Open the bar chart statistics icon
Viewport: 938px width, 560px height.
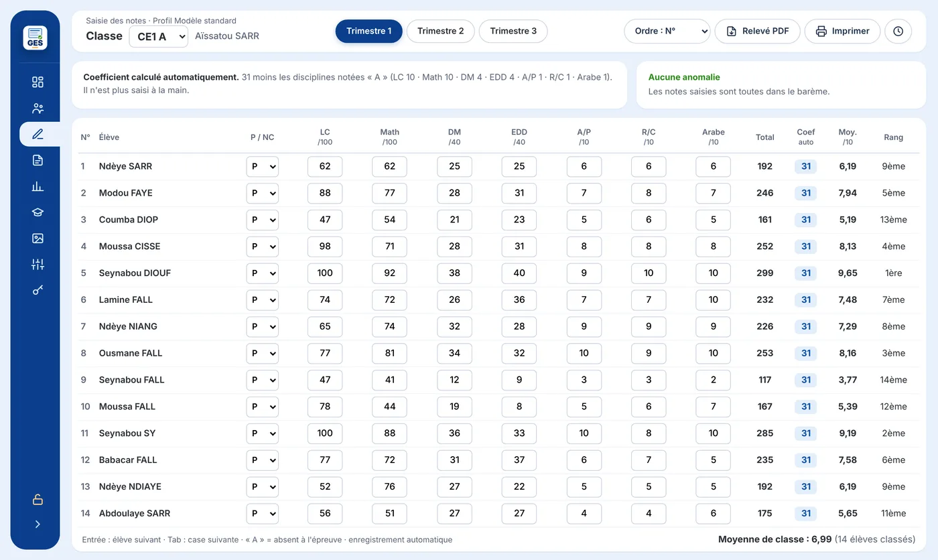pos(38,186)
